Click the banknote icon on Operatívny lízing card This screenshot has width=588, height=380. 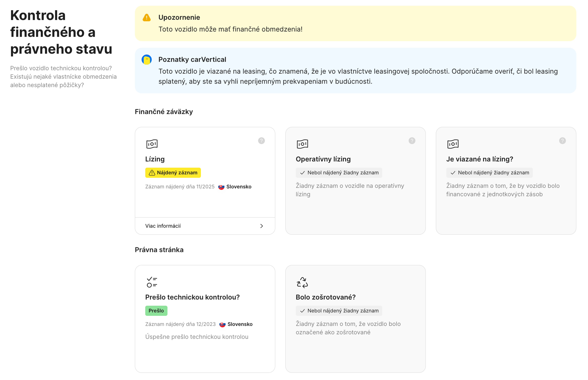pyautogui.click(x=302, y=144)
